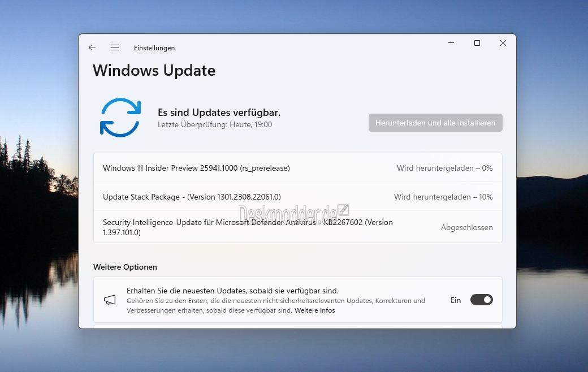Click the 'Weitere Optionen' section heading
Viewport: 588px width, 372px height.
[126, 267]
